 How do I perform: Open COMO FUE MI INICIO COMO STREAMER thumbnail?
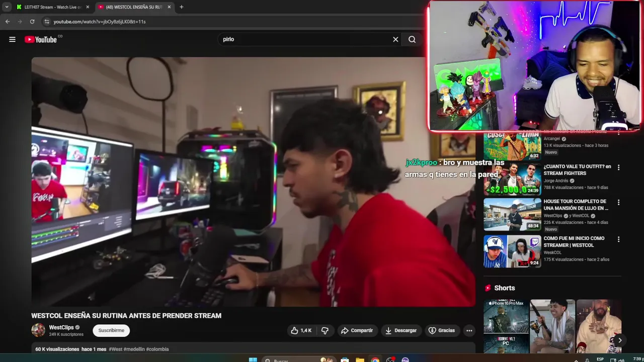tap(512, 251)
